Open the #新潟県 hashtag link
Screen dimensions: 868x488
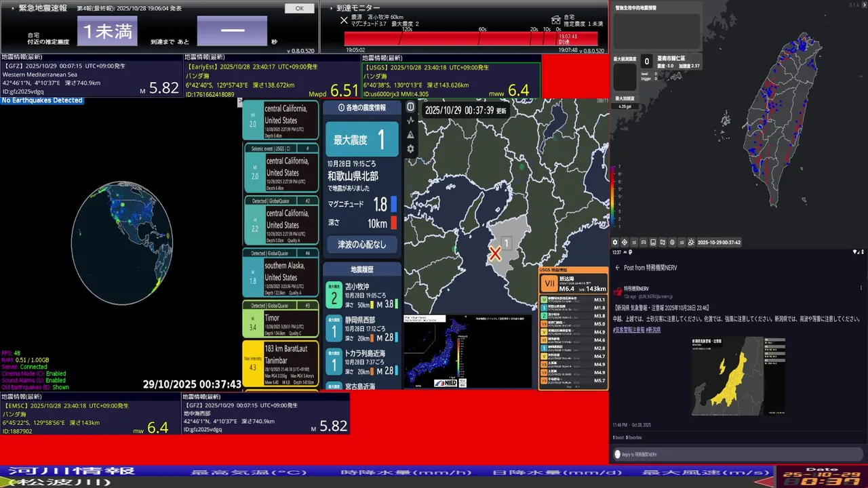coord(653,329)
